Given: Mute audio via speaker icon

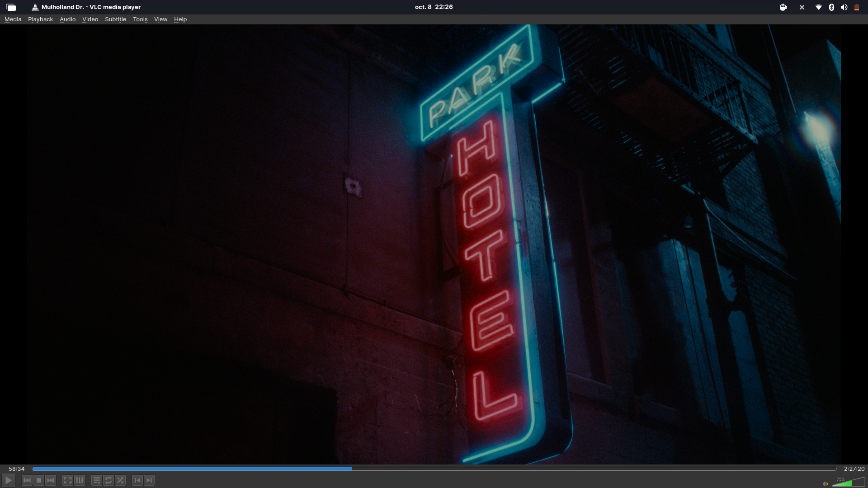Looking at the screenshot, I should pyautogui.click(x=825, y=484).
